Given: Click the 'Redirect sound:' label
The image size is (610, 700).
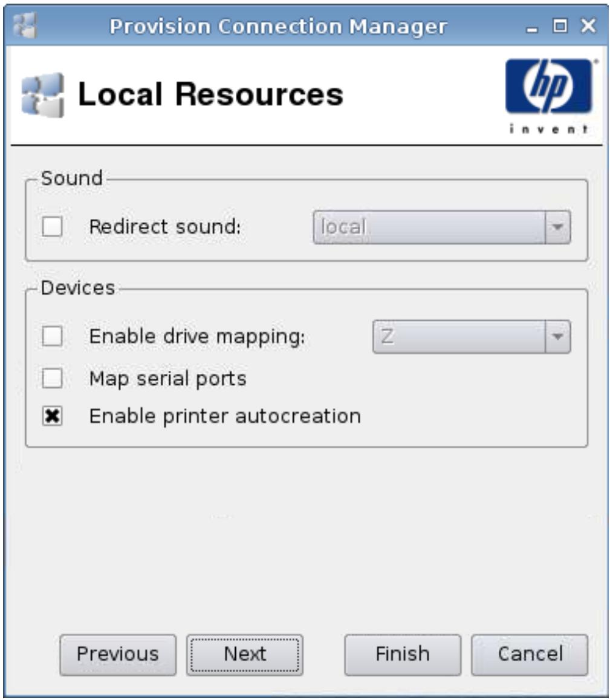Looking at the screenshot, I should (x=165, y=227).
